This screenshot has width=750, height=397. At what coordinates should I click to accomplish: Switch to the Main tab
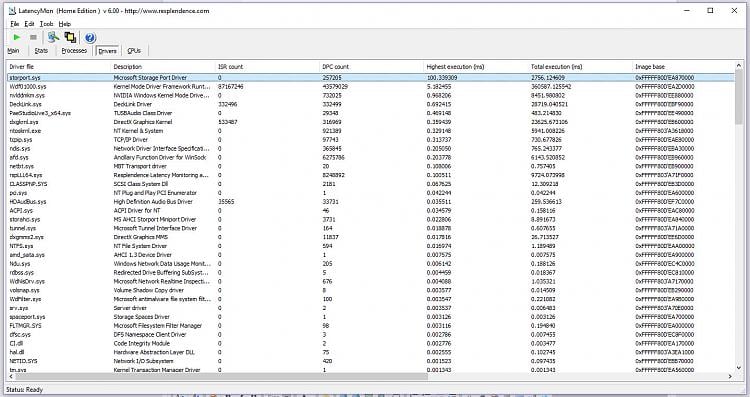pyautogui.click(x=13, y=51)
